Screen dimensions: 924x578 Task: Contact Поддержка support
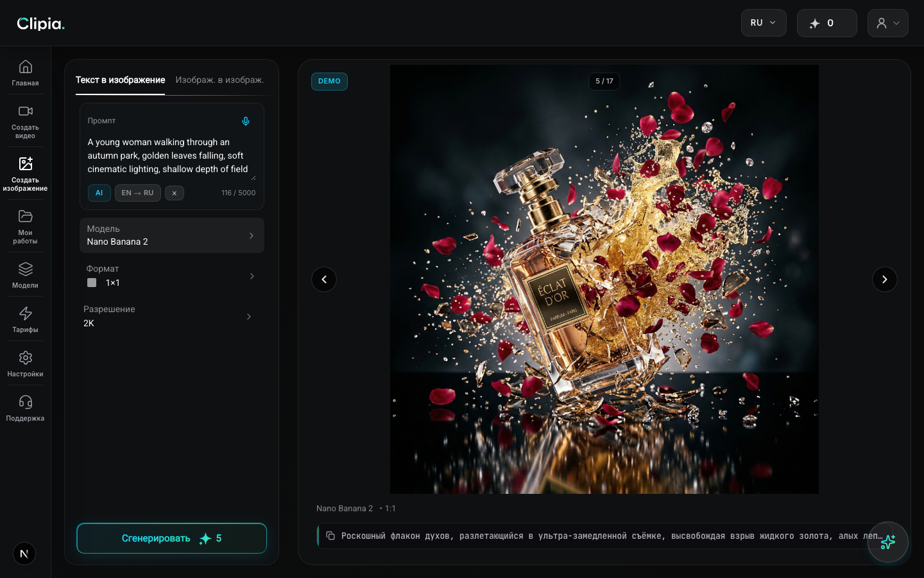[25, 408]
